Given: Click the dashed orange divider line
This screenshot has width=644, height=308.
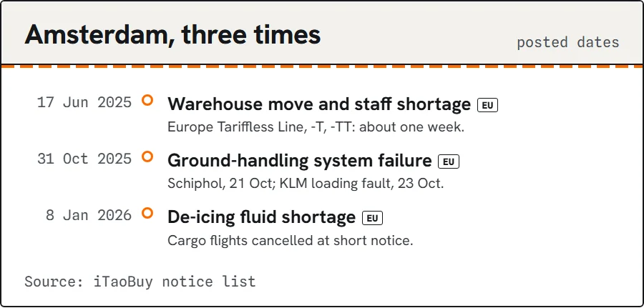Looking at the screenshot, I should tap(322, 66).
